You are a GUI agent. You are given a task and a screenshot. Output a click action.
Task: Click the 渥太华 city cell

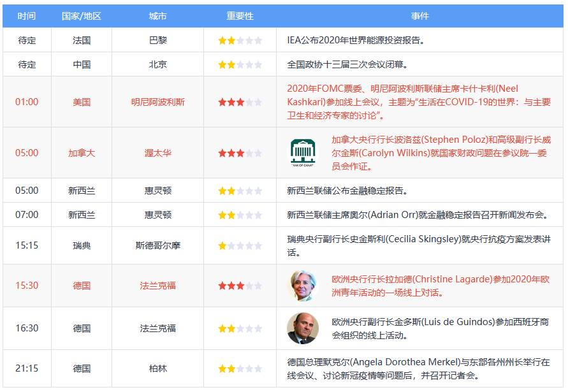tap(157, 153)
